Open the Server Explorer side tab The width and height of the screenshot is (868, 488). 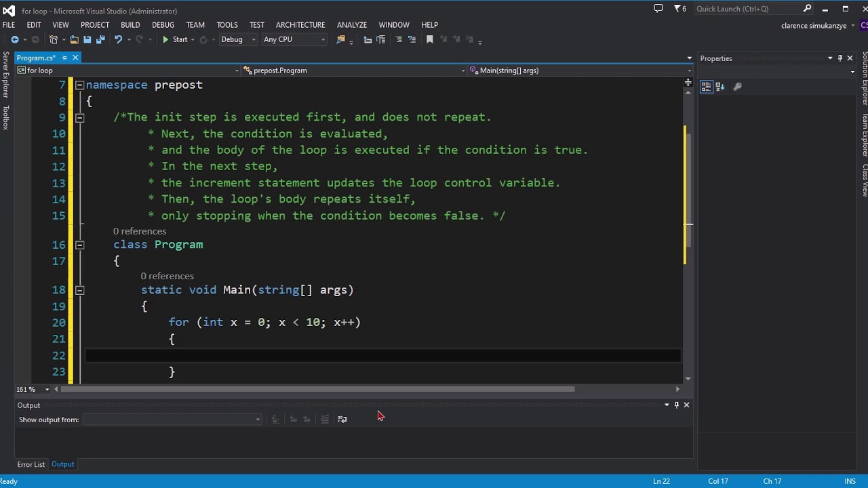(x=5, y=75)
